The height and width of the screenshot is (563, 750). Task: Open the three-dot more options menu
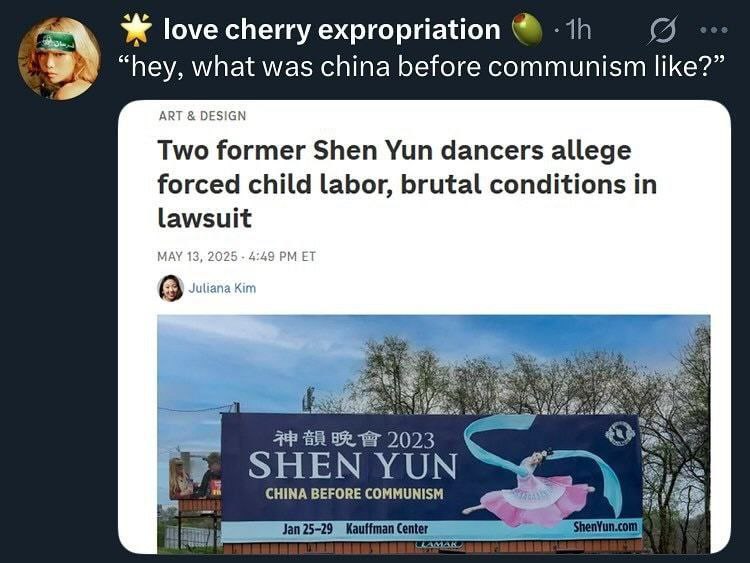(x=714, y=30)
